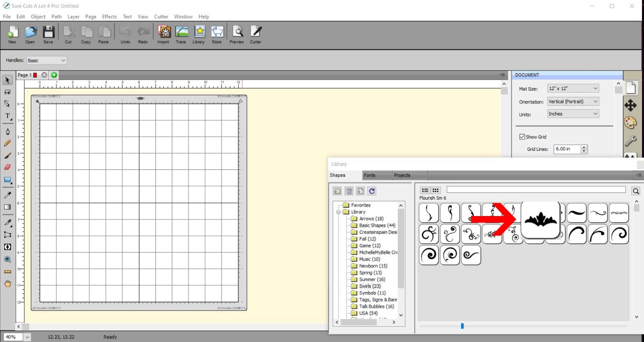Open the Swirls (23) folder
Viewport: 644px width, 342px height.
[x=365, y=286]
